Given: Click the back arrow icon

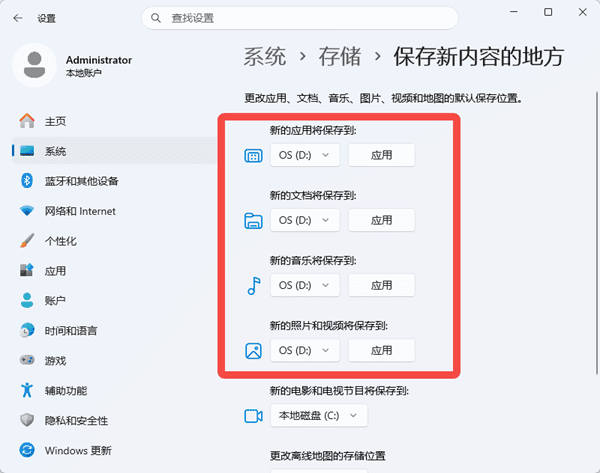Looking at the screenshot, I should tap(18, 18).
